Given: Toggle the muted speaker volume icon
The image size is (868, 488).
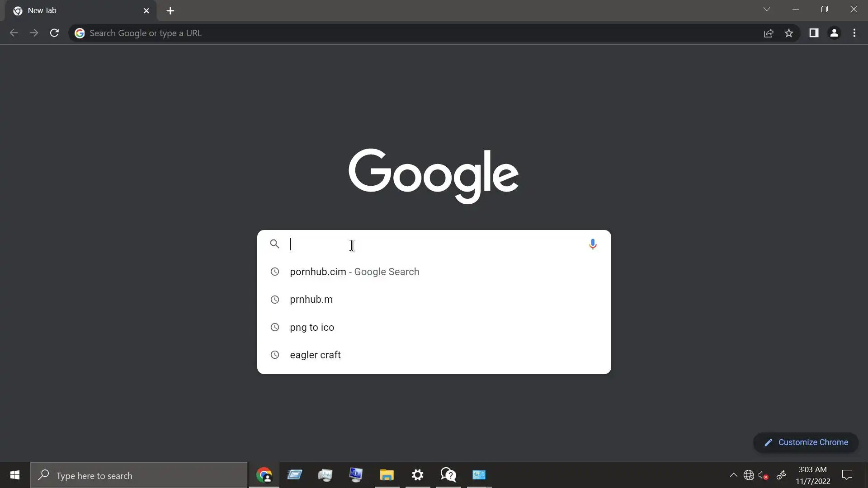Looking at the screenshot, I should pyautogui.click(x=764, y=475).
